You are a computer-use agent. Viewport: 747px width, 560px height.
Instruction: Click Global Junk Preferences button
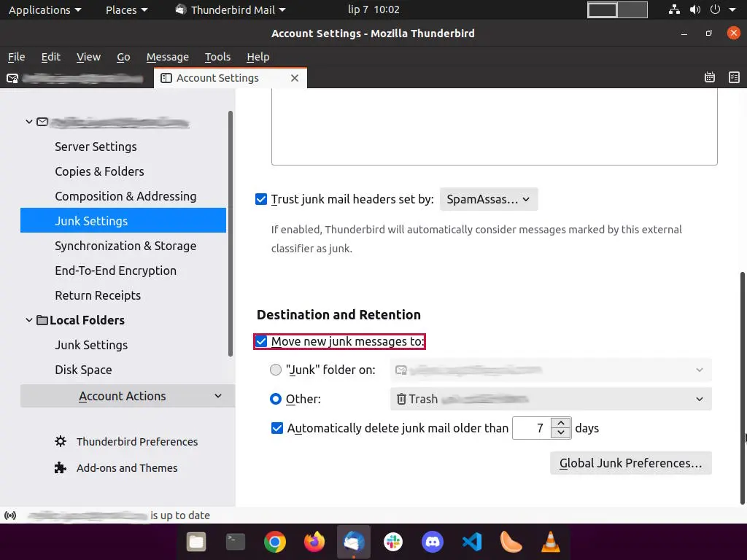630,463
